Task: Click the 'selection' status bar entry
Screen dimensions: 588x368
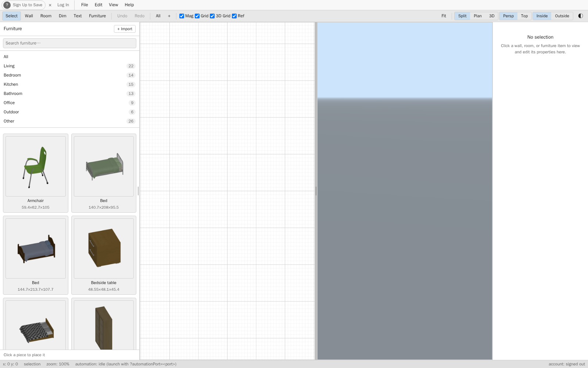Action: [x=32, y=364]
